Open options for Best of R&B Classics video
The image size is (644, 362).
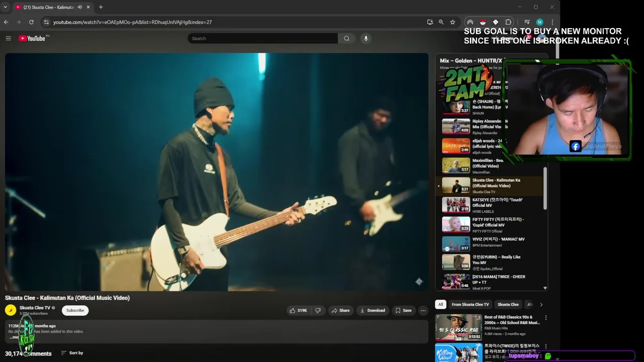coord(546,318)
